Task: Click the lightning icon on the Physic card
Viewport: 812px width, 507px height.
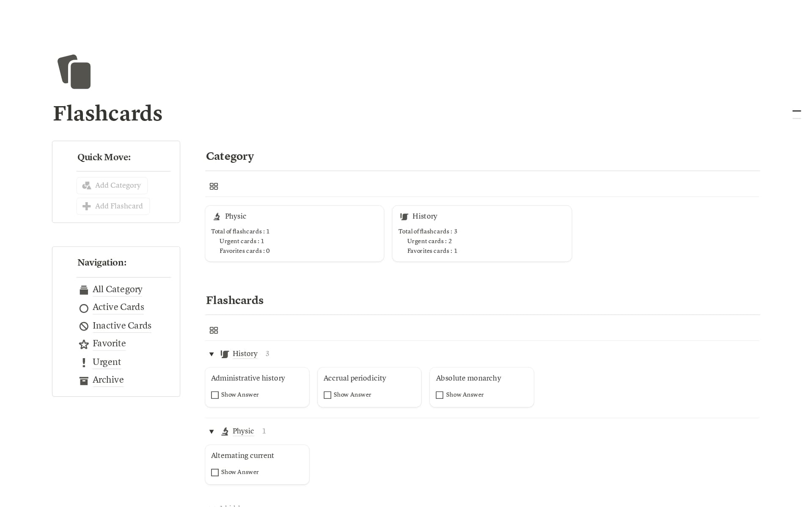Action: point(217,216)
